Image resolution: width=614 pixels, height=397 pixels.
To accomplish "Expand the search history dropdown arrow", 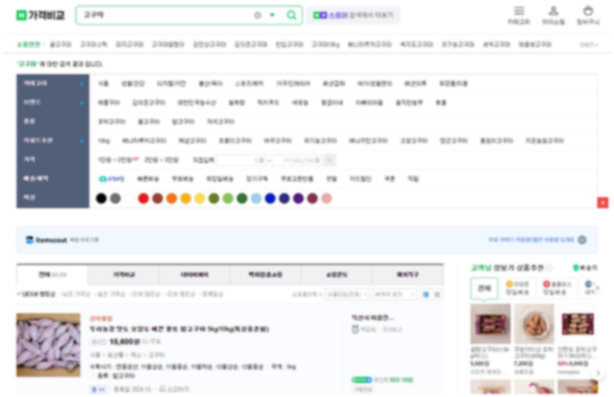I will tap(273, 15).
